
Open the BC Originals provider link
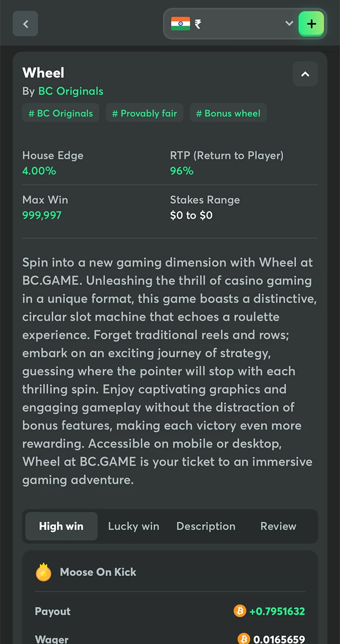coord(71,91)
